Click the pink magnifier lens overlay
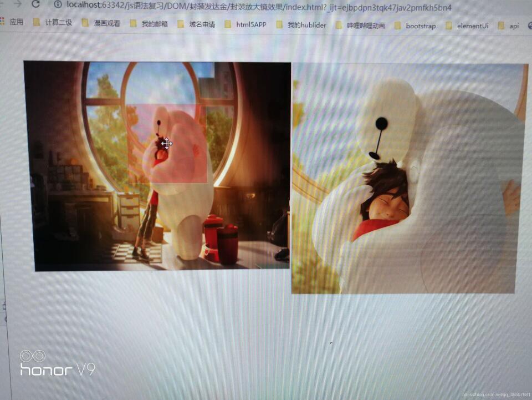Viewport: 532px width, 400px height. pyautogui.click(x=167, y=144)
